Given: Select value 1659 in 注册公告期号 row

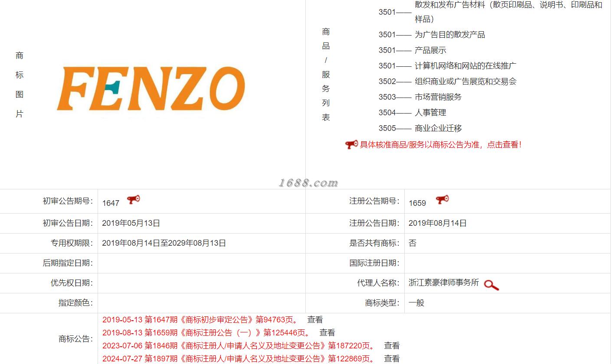Looking at the screenshot, I should point(417,203).
